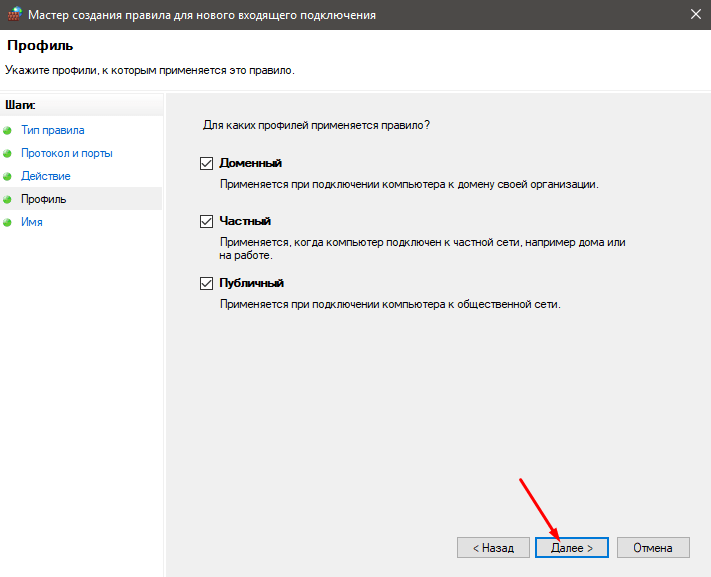Click the question 'Для каких профилей применяется правило?'

[x=316, y=125]
